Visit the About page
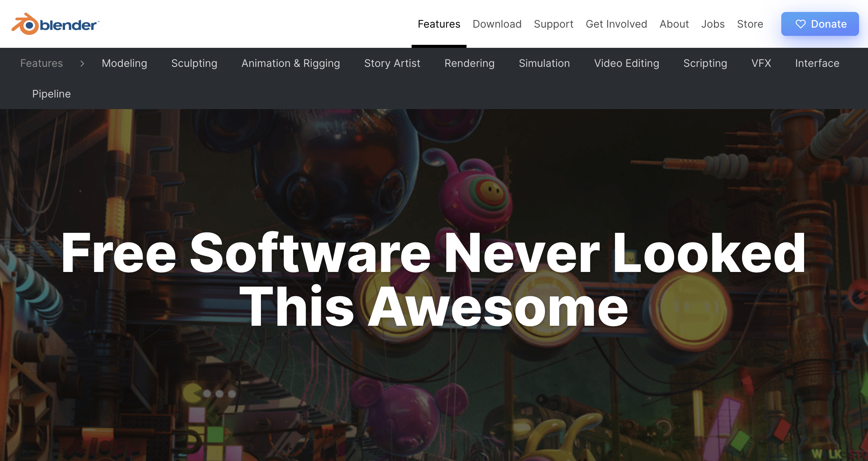The image size is (868, 461). point(674,24)
